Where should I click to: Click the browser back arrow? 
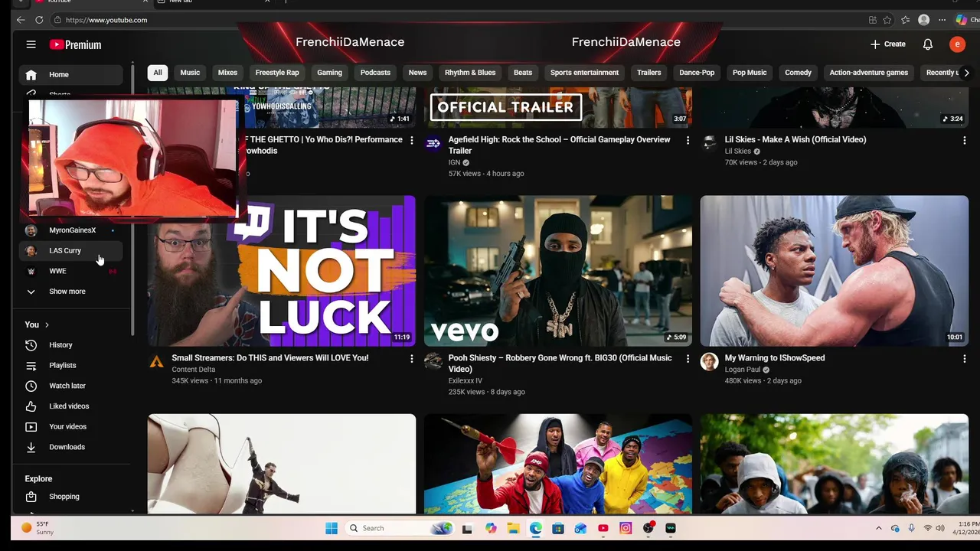tap(21, 20)
